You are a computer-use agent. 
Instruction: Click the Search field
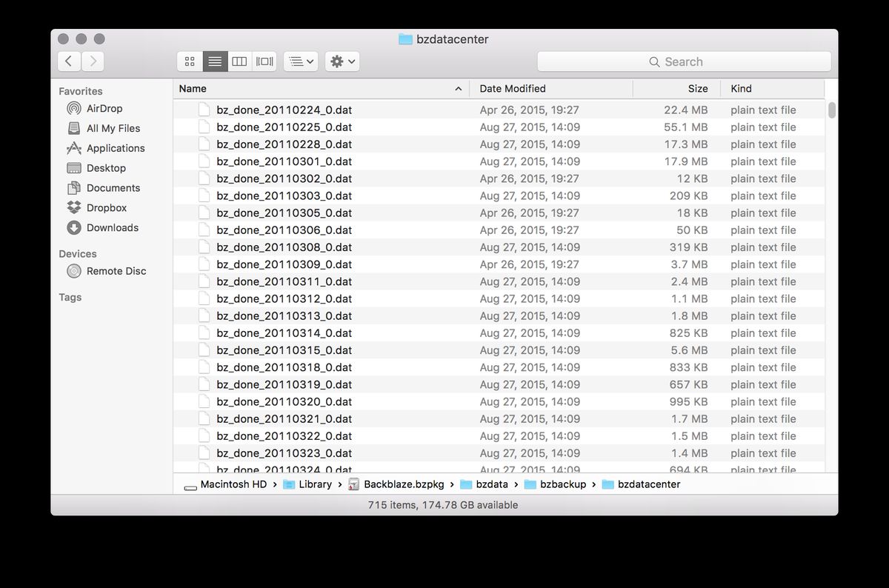click(x=683, y=61)
